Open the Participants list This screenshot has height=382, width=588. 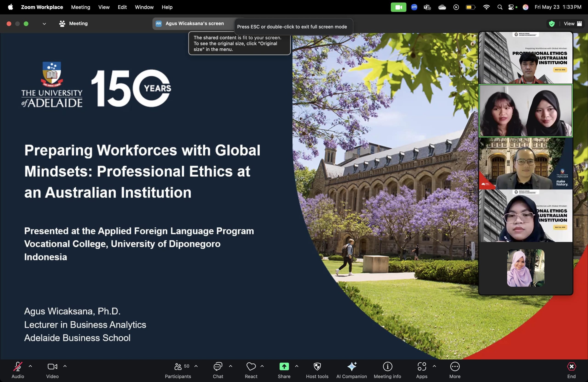click(178, 370)
